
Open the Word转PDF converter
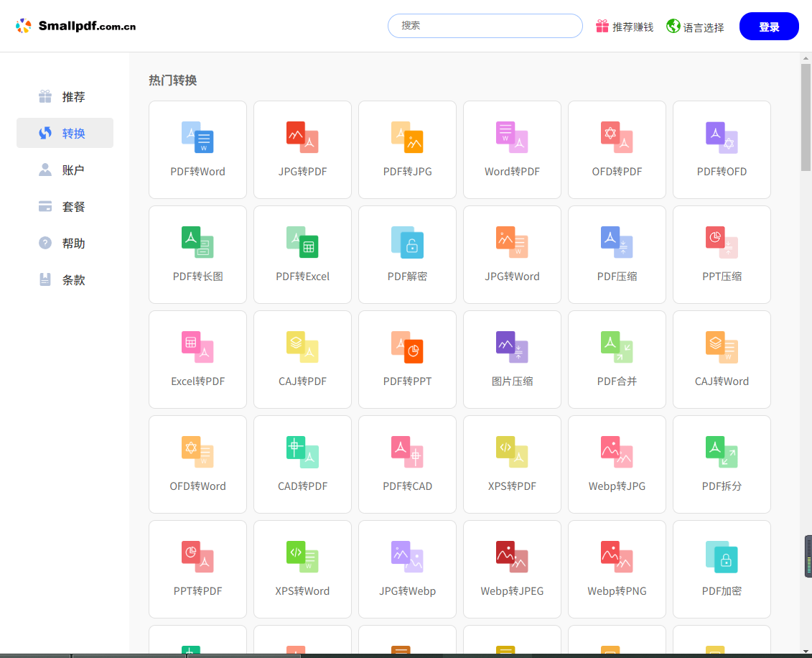click(512, 149)
